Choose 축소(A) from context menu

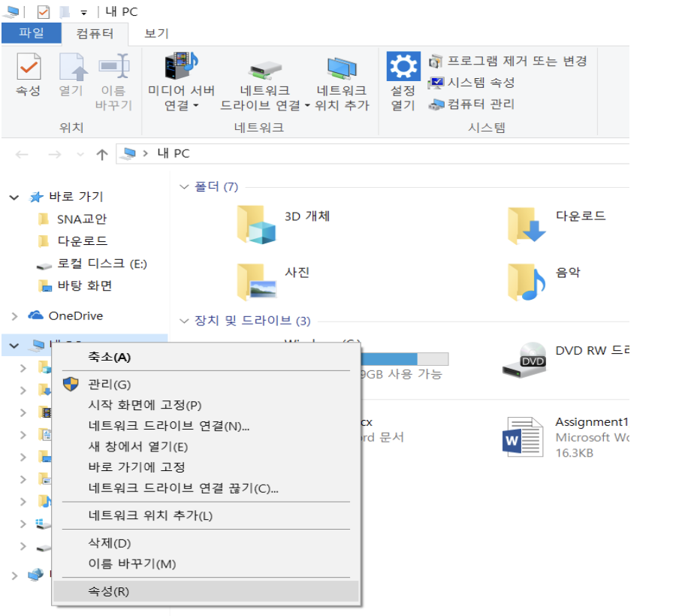click(207, 357)
